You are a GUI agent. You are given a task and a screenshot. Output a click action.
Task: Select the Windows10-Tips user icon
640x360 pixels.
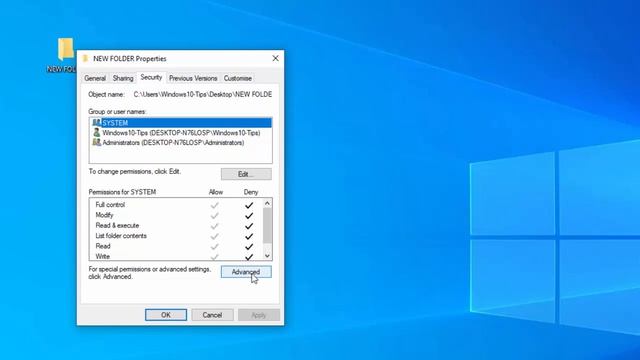tap(96, 133)
